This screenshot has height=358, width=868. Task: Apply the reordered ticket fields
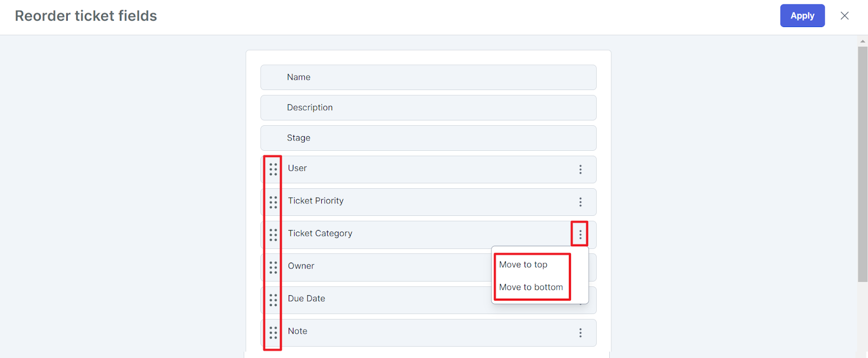[802, 16]
